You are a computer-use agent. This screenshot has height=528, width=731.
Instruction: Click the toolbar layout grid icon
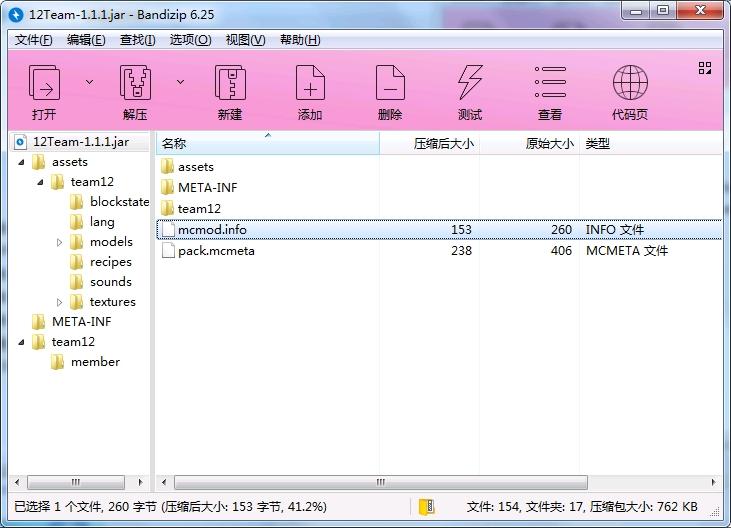(705, 69)
